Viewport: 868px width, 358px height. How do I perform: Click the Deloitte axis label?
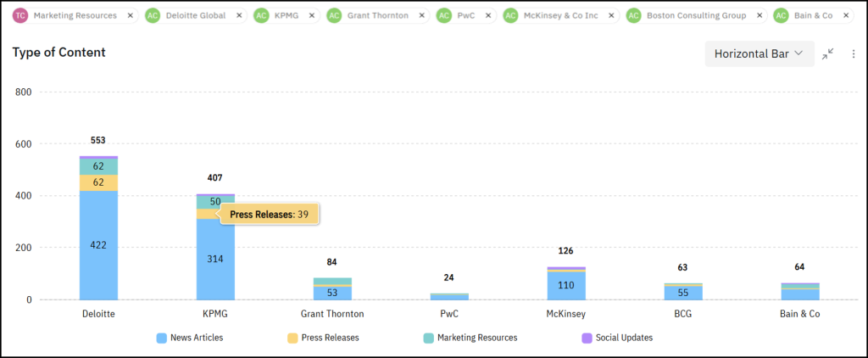point(98,314)
